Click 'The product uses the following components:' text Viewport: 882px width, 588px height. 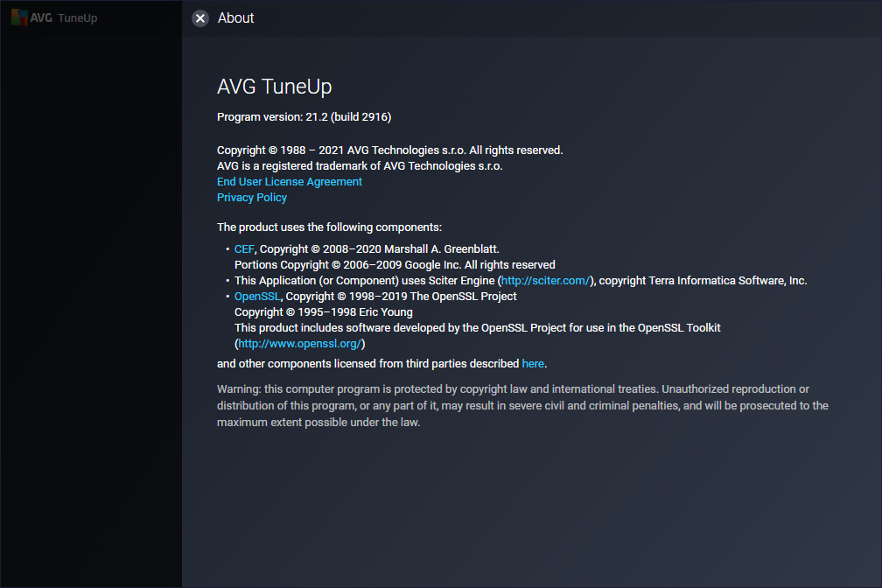coord(329,227)
